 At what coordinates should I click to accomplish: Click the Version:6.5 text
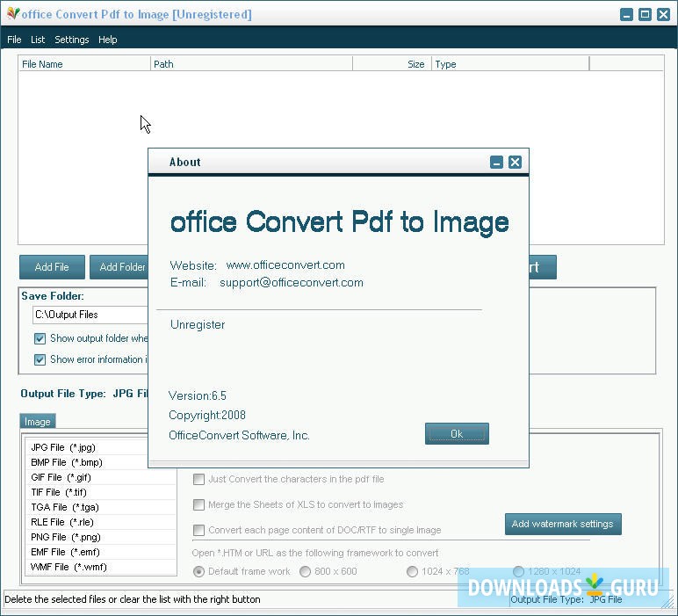[198, 395]
